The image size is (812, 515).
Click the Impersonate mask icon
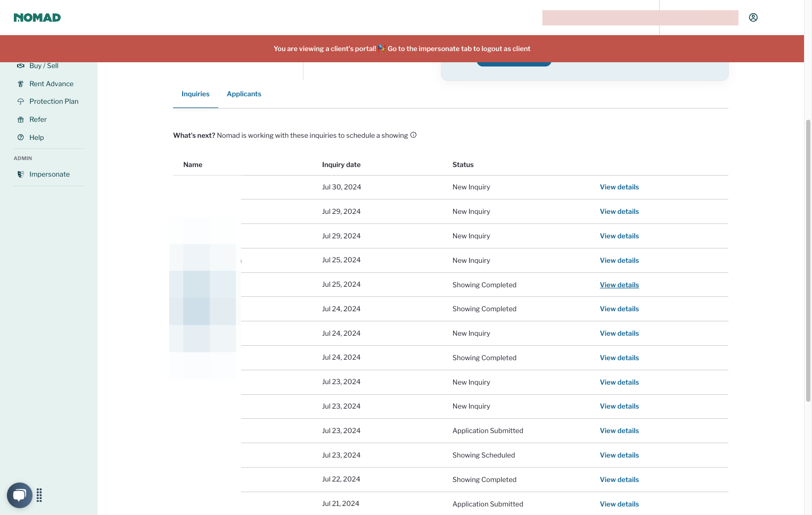pyautogui.click(x=21, y=175)
